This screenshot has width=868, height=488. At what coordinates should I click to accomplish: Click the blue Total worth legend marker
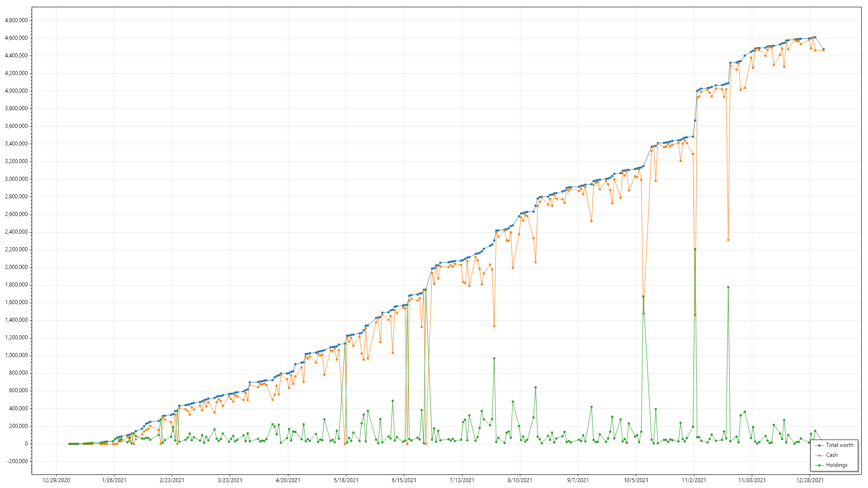pos(819,446)
